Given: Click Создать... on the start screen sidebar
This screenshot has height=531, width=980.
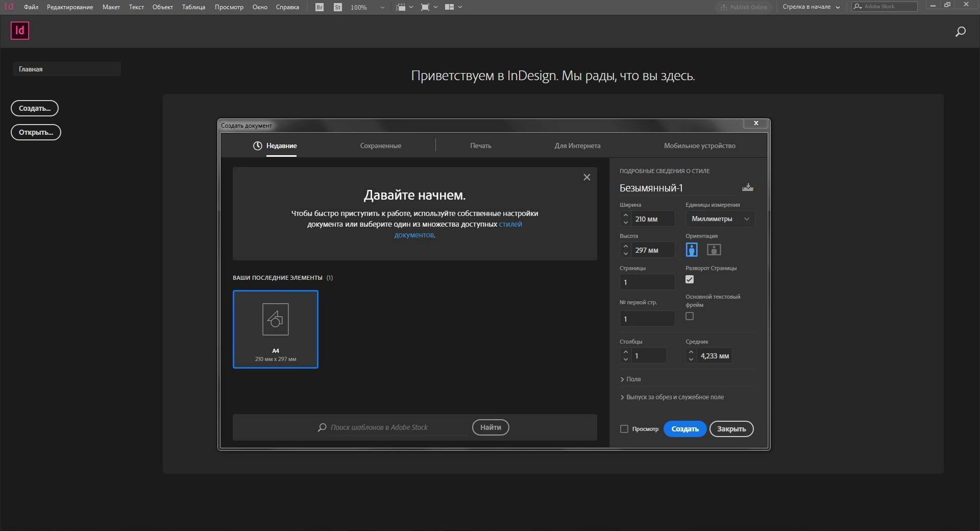Looking at the screenshot, I should pyautogui.click(x=35, y=108).
